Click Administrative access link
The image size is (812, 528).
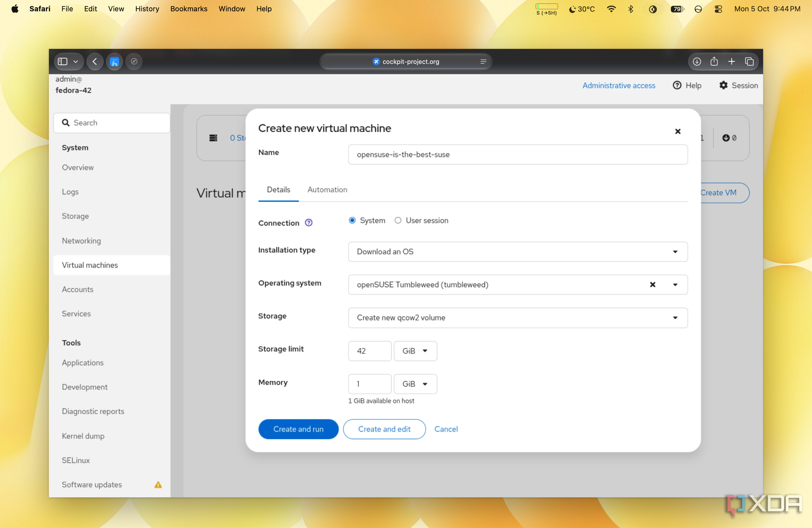coord(619,85)
